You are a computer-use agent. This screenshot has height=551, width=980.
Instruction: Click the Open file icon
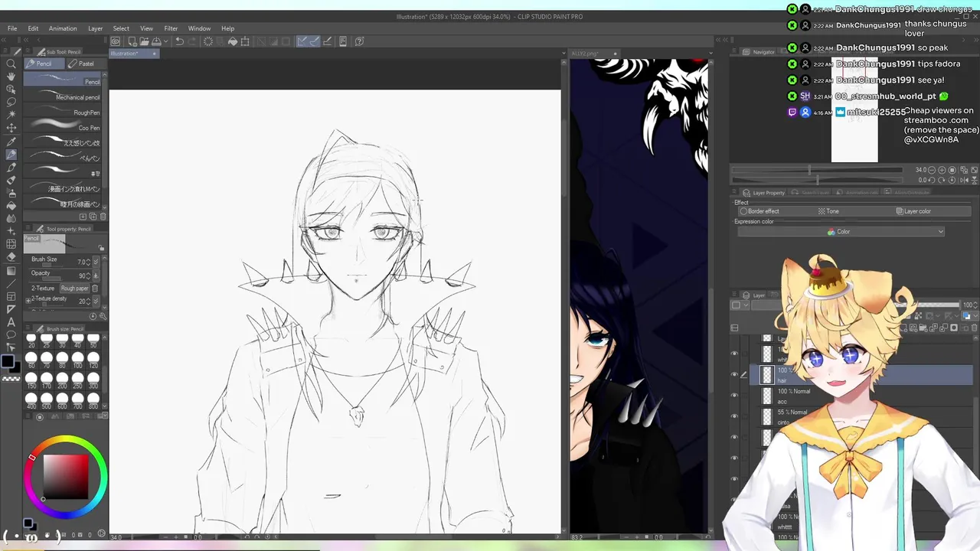144,41
